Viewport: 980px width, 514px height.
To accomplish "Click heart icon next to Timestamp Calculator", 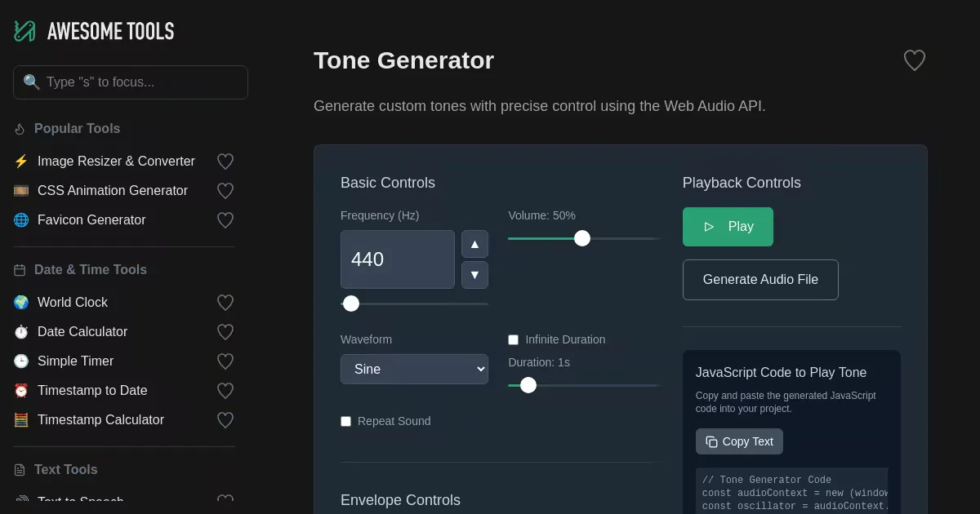I will coord(225,420).
